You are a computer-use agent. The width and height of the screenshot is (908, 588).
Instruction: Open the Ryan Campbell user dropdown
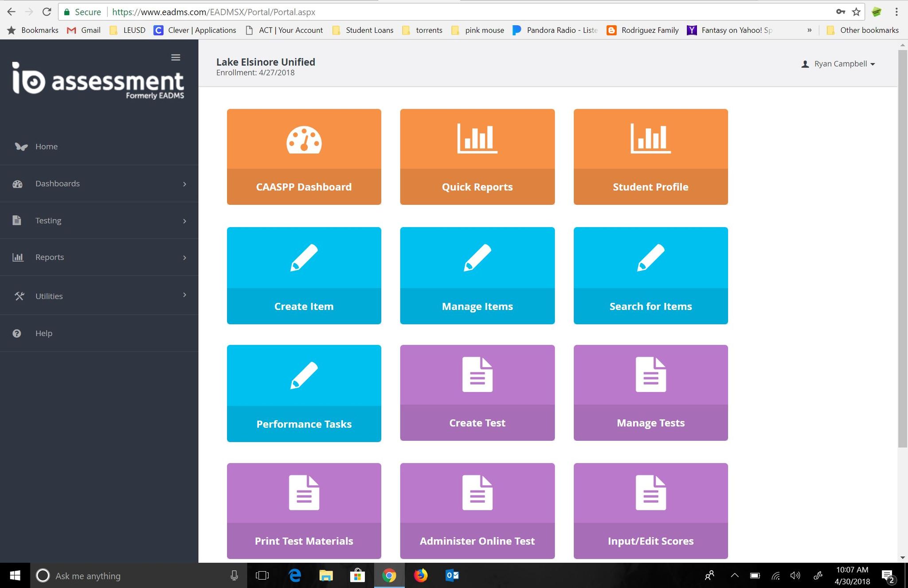pyautogui.click(x=840, y=64)
